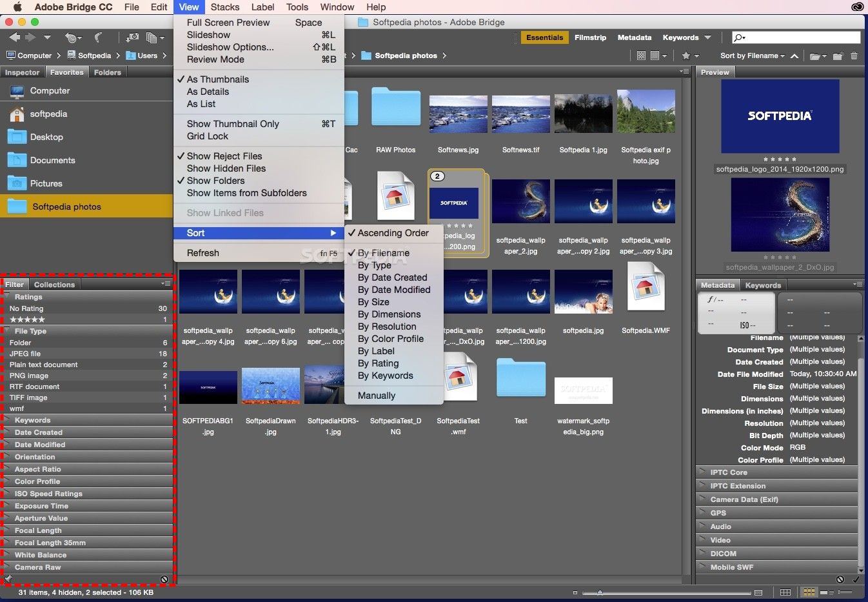Viewport: 868px width, 602px height.
Task: Switch to the Filmstrip workspace
Action: (x=590, y=37)
